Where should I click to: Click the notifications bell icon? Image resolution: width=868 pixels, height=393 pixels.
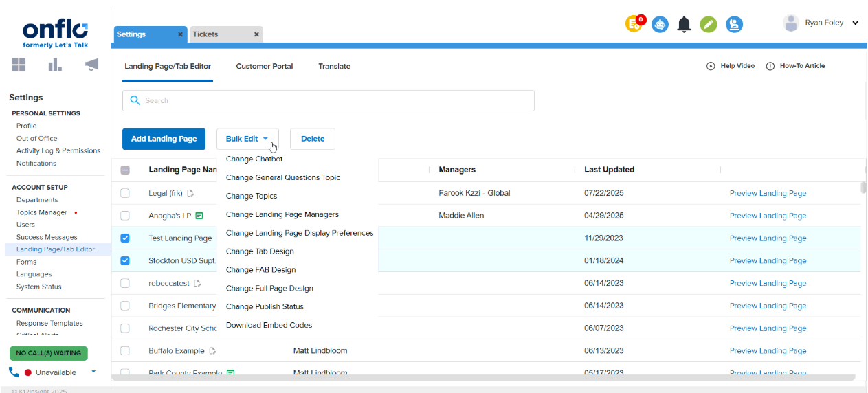pos(684,25)
